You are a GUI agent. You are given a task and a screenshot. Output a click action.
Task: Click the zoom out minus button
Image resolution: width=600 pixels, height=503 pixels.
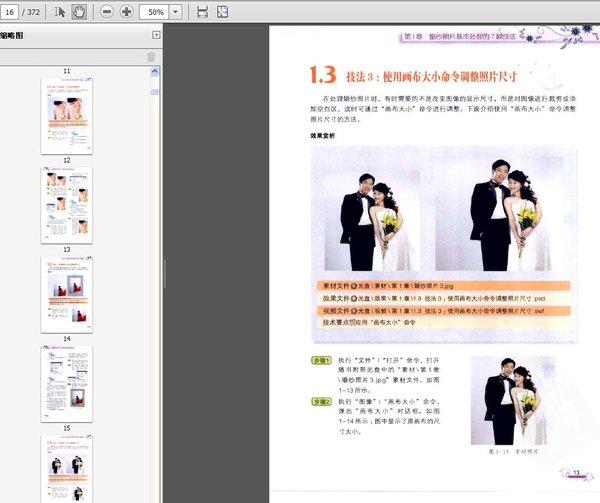pos(107,12)
